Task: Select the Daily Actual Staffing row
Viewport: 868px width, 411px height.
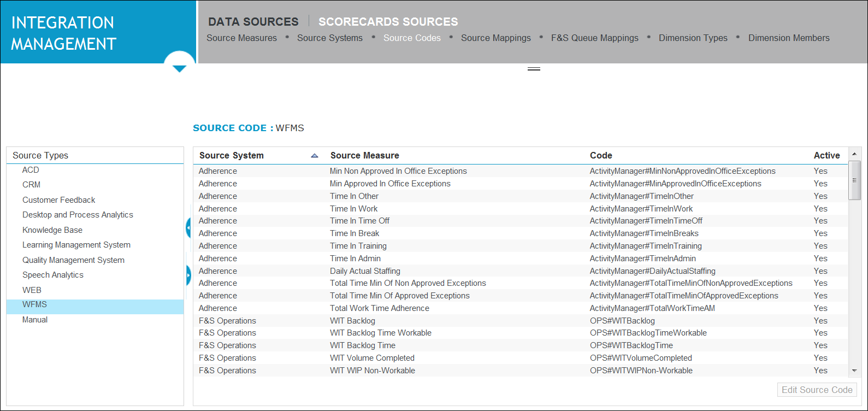Action: tap(521, 271)
